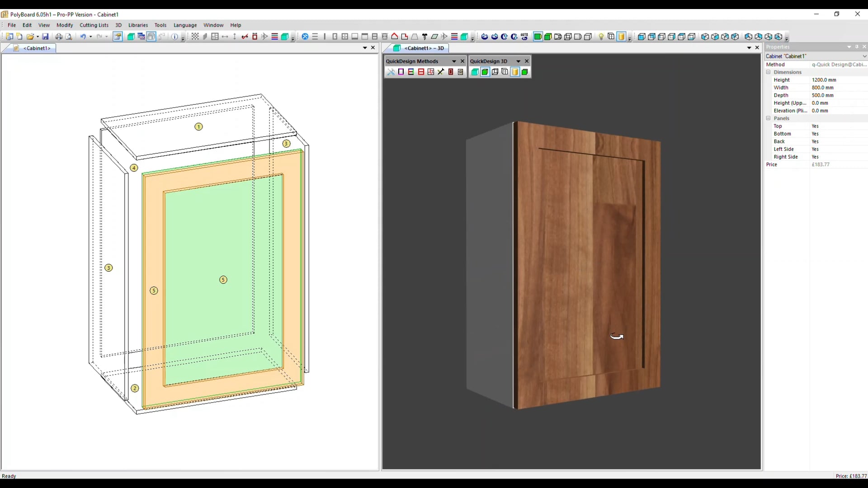Open the Cutting Lists menu

pos(94,25)
